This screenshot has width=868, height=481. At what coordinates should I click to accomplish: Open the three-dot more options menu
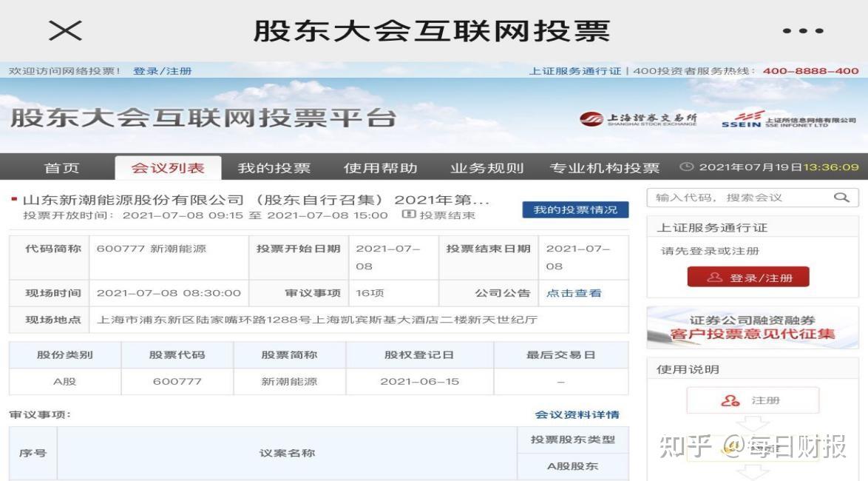point(803,31)
